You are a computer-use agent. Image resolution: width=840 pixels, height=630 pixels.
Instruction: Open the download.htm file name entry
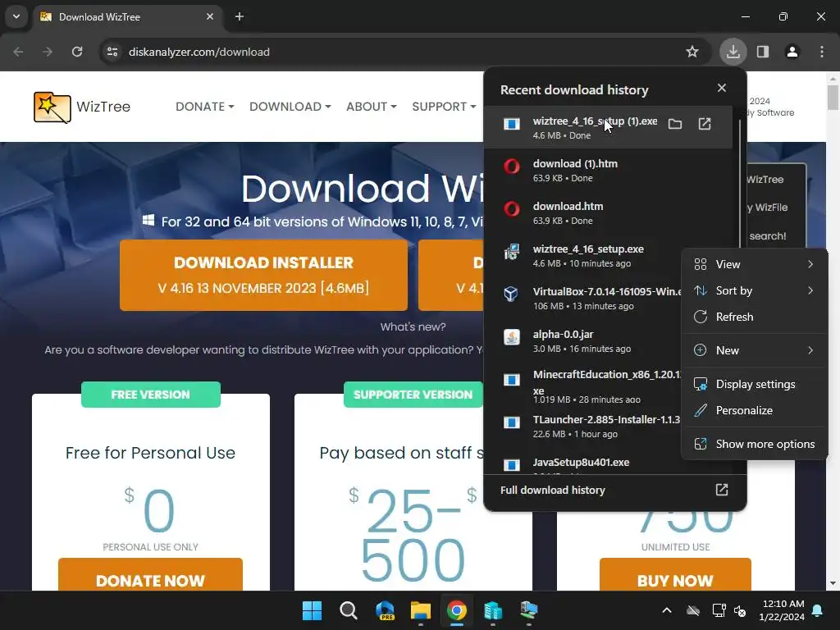point(568,206)
